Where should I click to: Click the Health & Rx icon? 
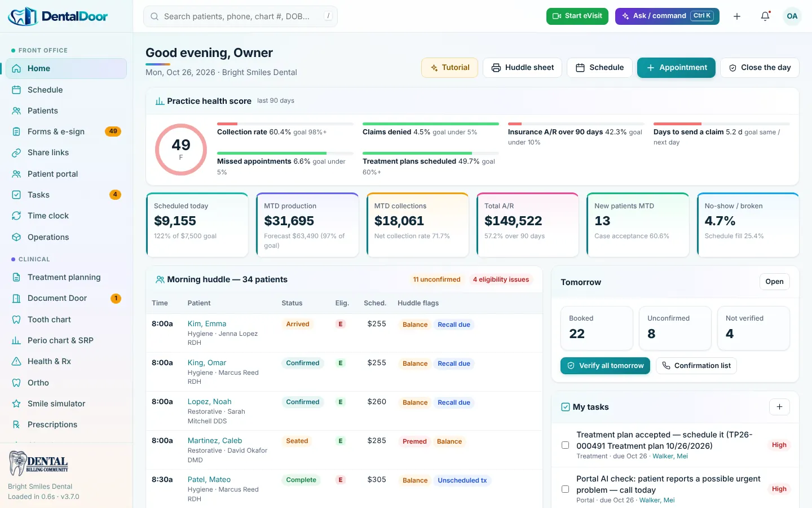[x=16, y=361]
